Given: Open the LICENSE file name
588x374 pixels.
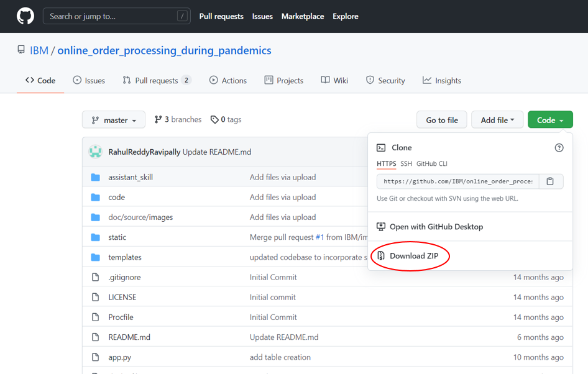Looking at the screenshot, I should (x=122, y=297).
